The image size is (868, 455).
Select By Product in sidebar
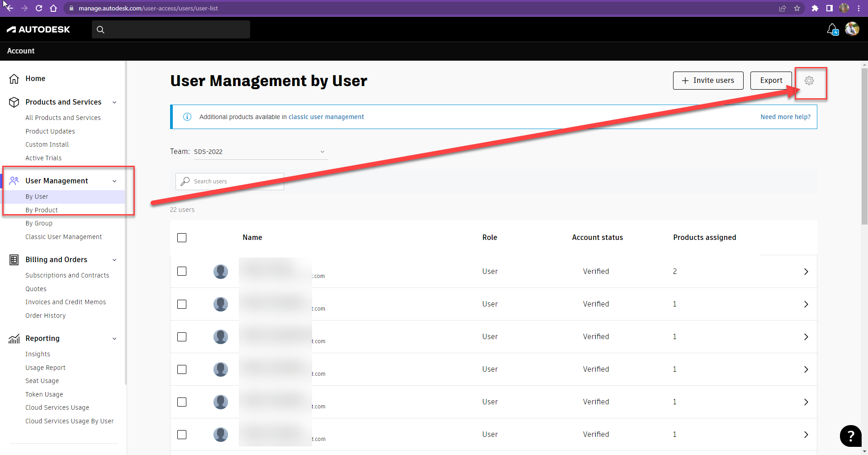(42, 210)
